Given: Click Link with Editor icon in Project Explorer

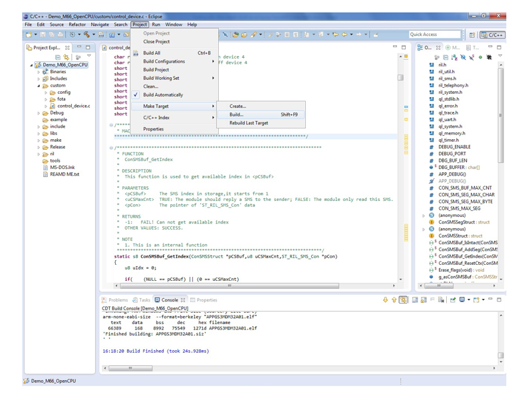Looking at the screenshot, I should coord(66,57).
